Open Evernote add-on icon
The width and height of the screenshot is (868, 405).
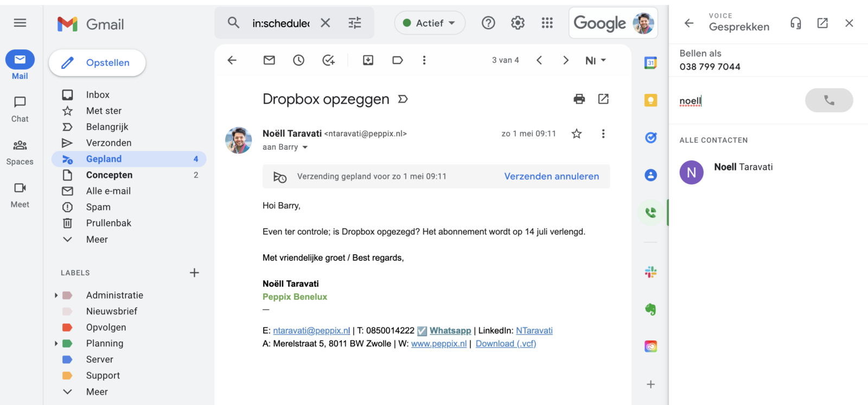click(x=650, y=309)
